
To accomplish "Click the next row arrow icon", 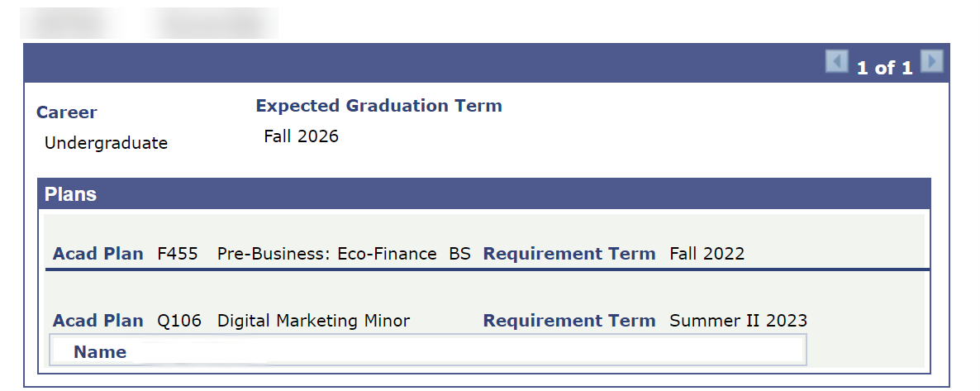I will [932, 62].
